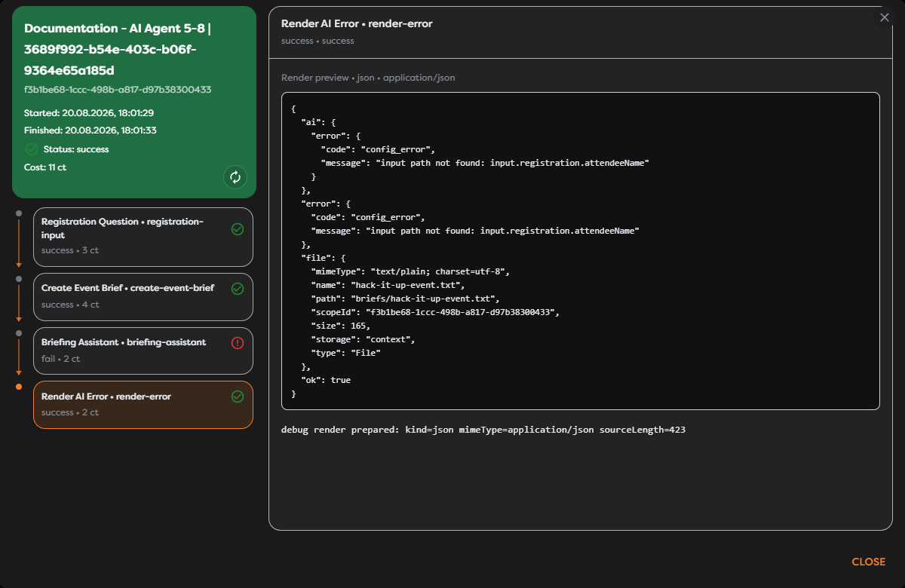Close the dialog with the X icon

[x=885, y=17]
